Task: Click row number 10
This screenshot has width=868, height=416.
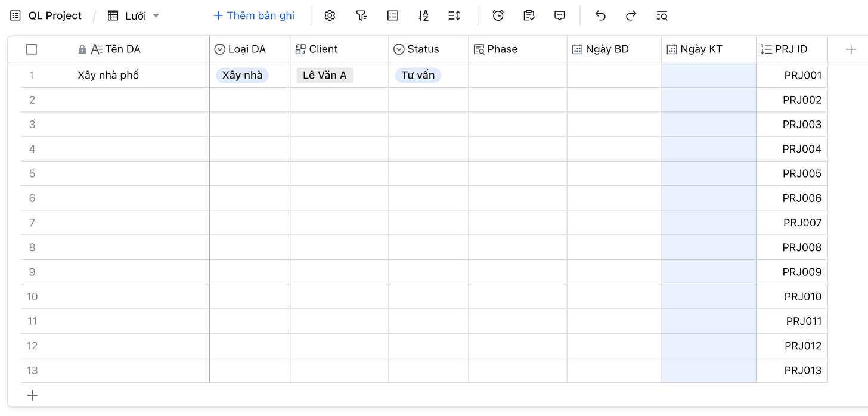Action: (32, 296)
